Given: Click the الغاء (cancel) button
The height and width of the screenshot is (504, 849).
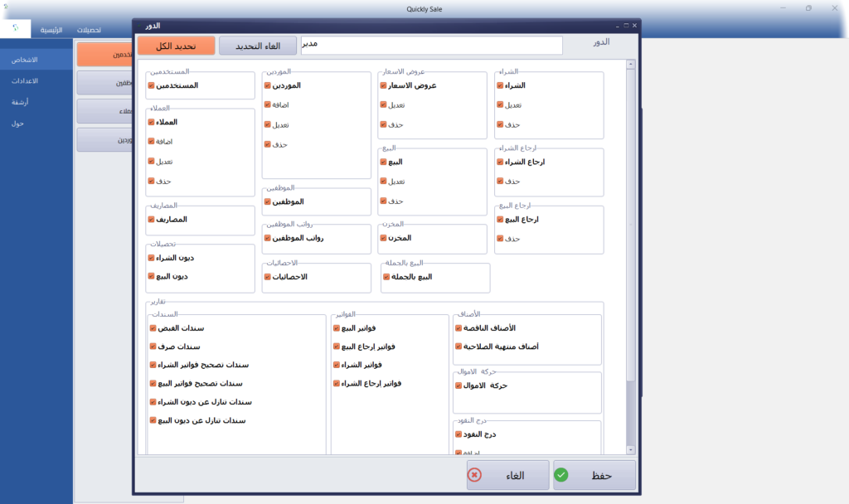Looking at the screenshot, I should 508,475.
